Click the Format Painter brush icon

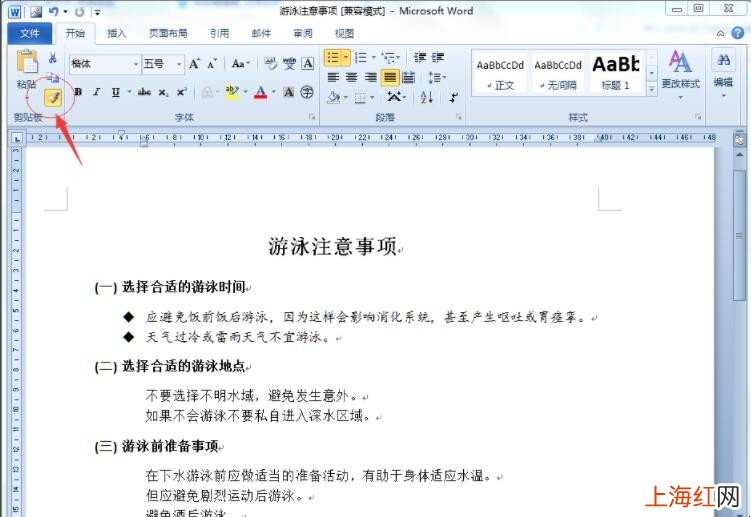point(53,98)
